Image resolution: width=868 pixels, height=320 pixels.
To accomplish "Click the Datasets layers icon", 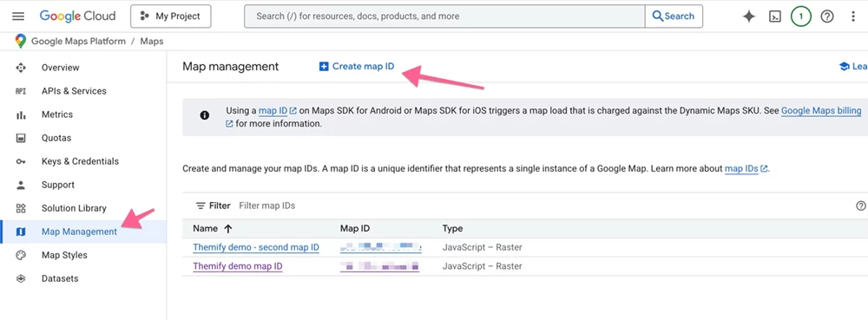I will point(21,278).
